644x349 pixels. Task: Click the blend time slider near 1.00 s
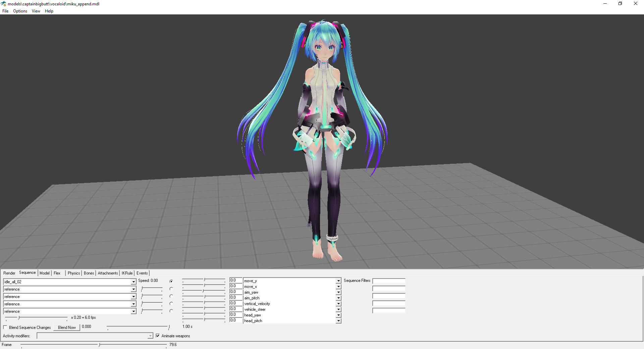pyautogui.click(x=139, y=327)
